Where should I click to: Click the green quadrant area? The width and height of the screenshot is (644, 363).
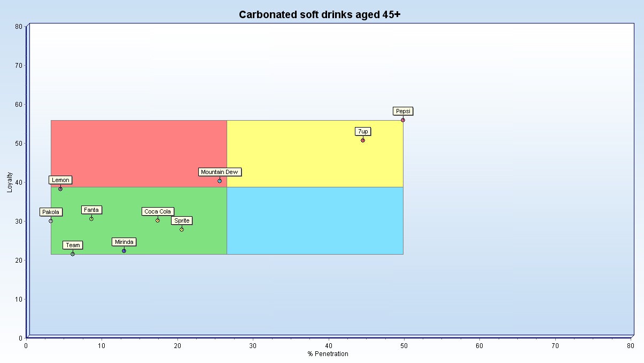(139, 220)
